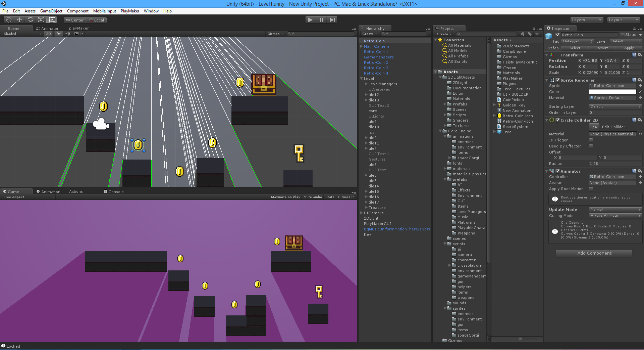Toggle Animator enabled checkbox
This screenshot has height=350, width=644.
click(558, 171)
